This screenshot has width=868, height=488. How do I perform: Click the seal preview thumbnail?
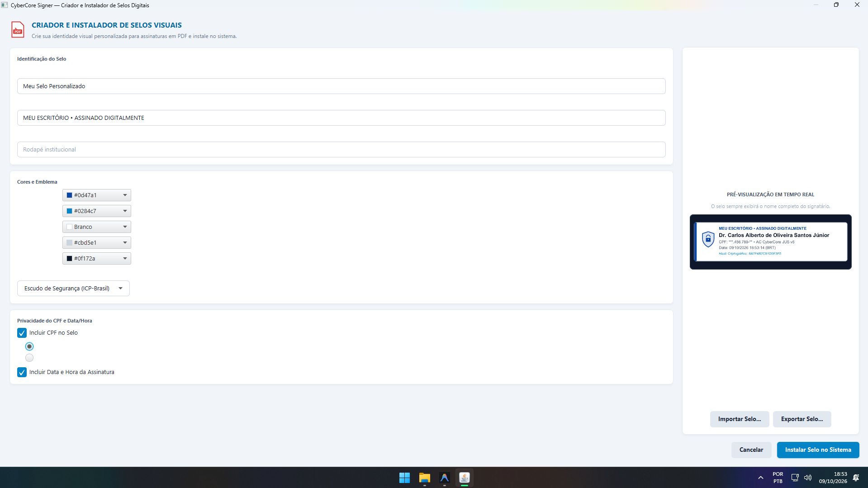[770, 242]
